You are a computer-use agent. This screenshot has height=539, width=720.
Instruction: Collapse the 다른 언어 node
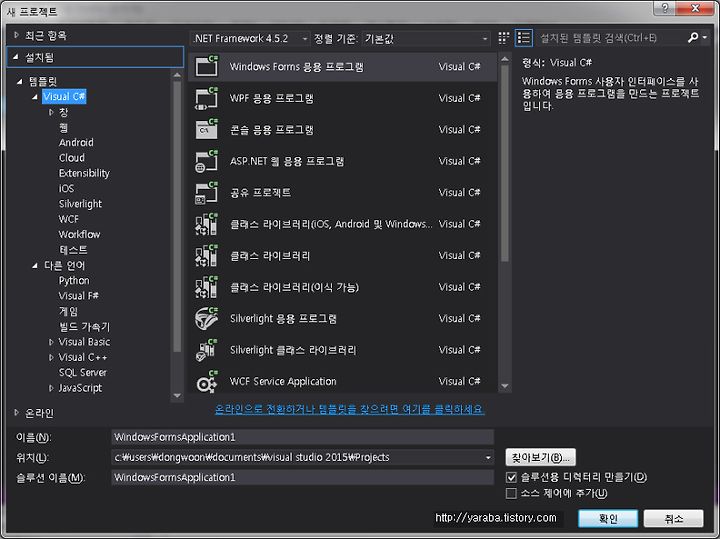pyautogui.click(x=35, y=265)
